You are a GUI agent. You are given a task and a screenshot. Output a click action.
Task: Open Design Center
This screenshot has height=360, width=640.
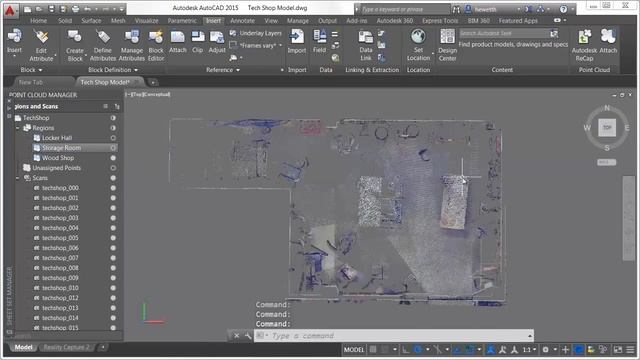click(447, 45)
